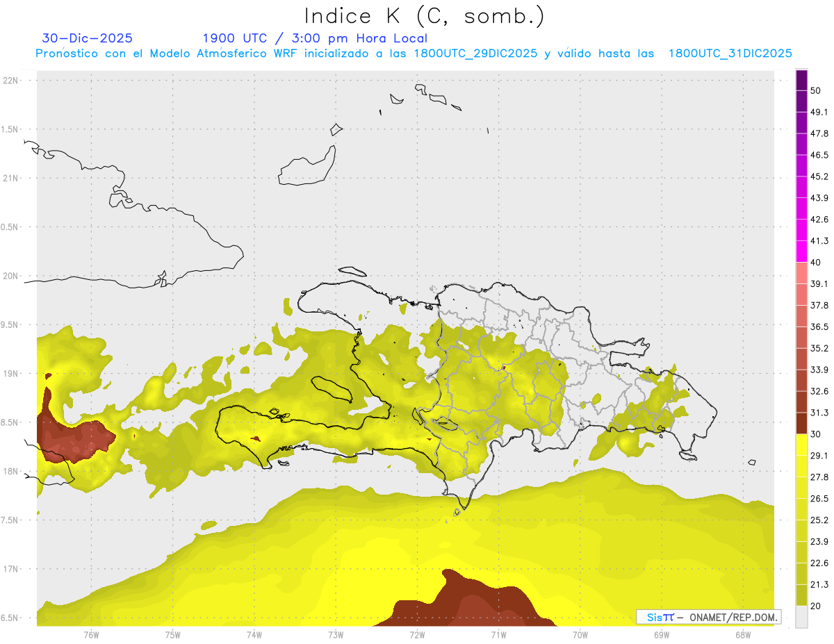Click the '17N' latitude label
The width and height of the screenshot is (834, 644).
10,569
